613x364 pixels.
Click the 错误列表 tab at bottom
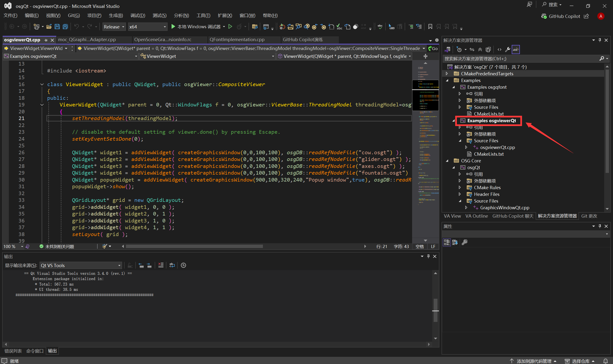click(13, 351)
